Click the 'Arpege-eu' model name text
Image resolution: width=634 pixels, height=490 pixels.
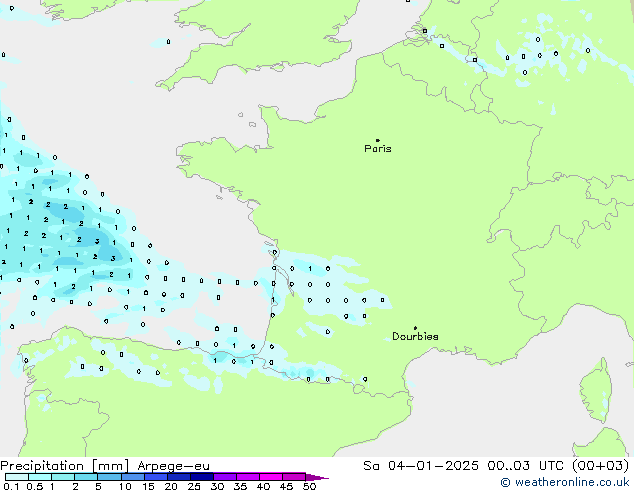click(x=173, y=466)
